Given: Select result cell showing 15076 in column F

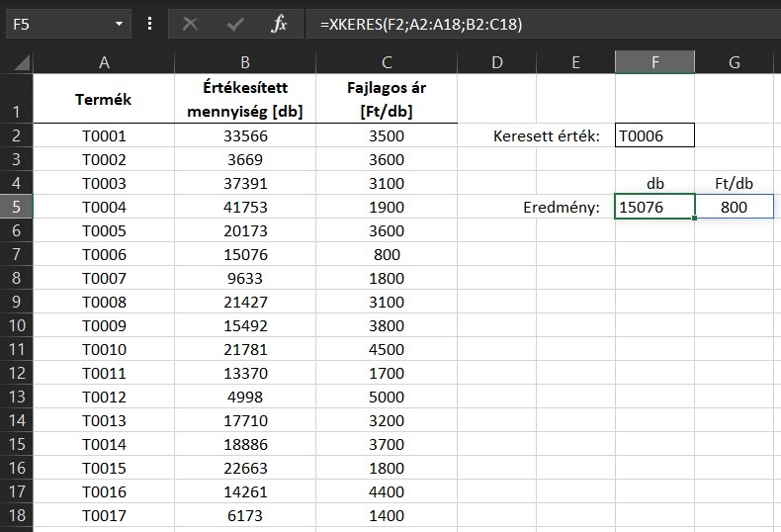Looking at the screenshot, I should pyautogui.click(x=654, y=208).
